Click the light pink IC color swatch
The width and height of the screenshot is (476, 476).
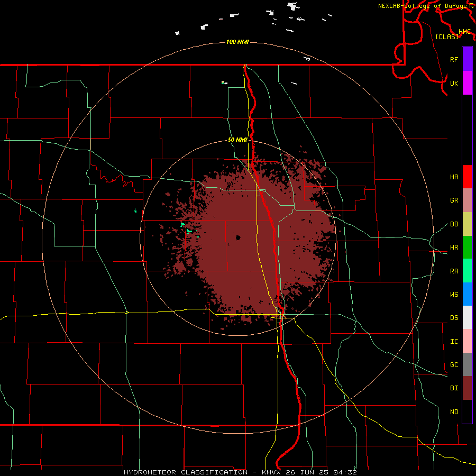coord(467,341)
